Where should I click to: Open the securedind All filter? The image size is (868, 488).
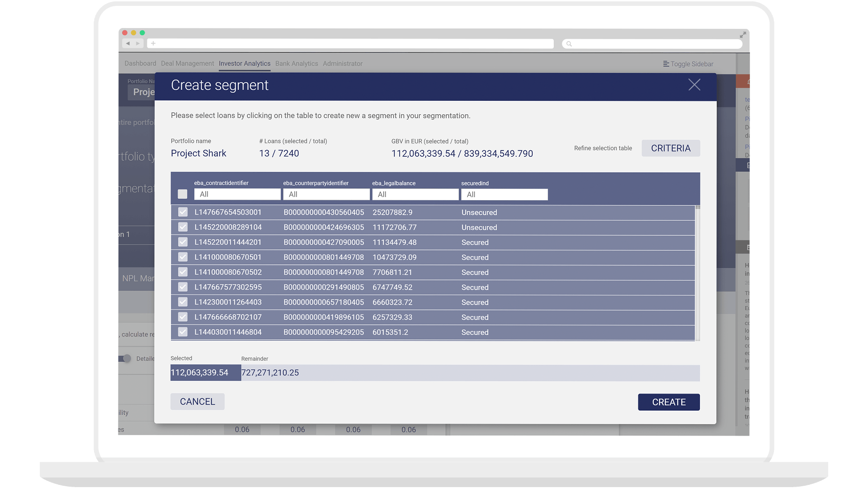[505, 194]
